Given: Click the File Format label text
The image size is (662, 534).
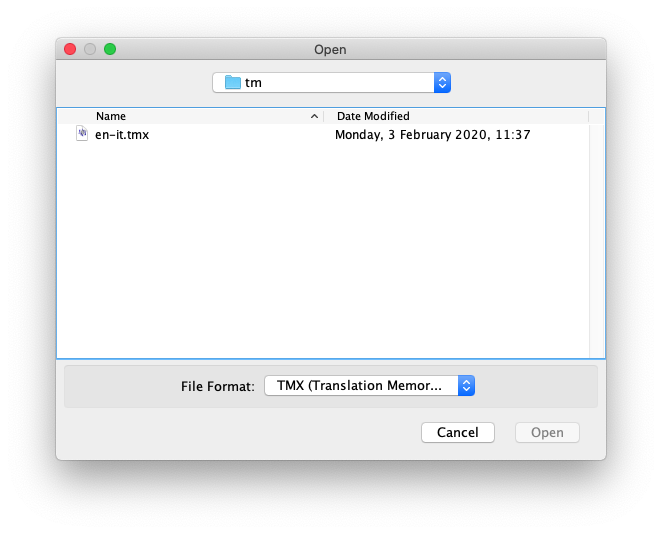Looking at the screenshot, I should click(217, 386).
